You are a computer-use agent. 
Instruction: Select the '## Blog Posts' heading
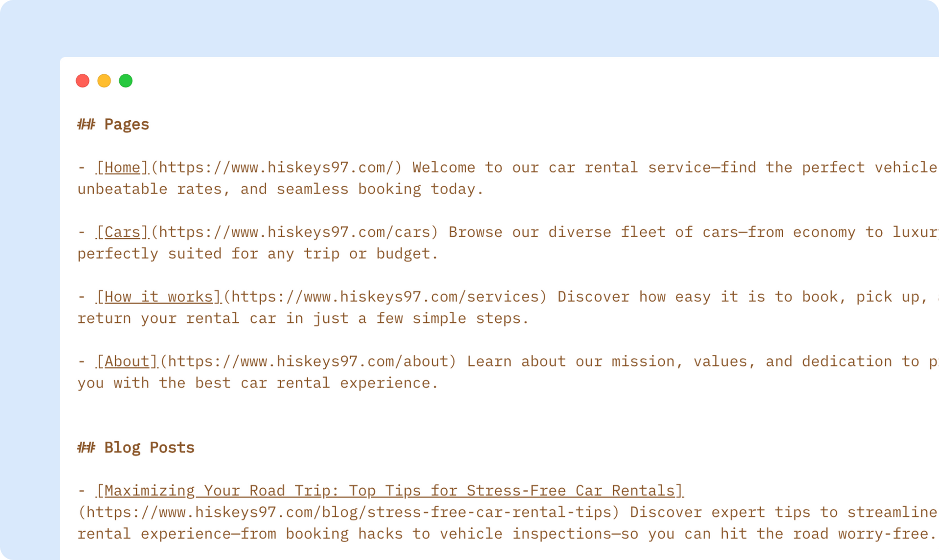135,448
